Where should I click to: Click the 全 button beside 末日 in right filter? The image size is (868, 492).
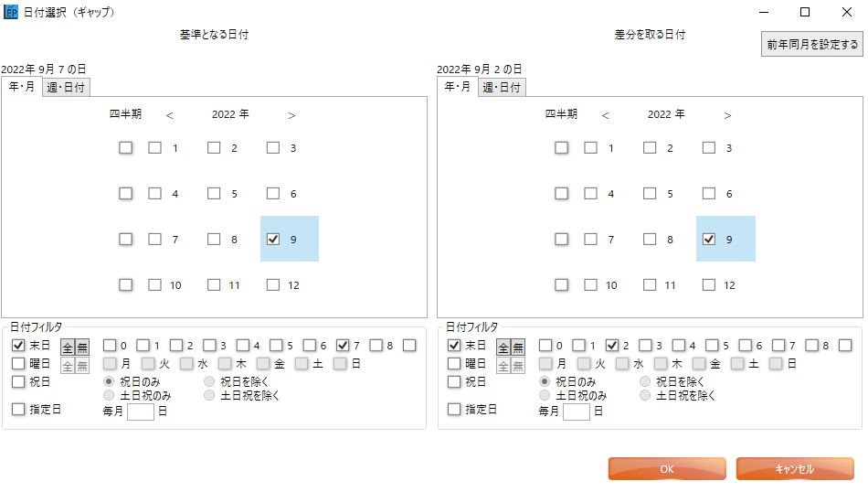[x=503, y=348]
